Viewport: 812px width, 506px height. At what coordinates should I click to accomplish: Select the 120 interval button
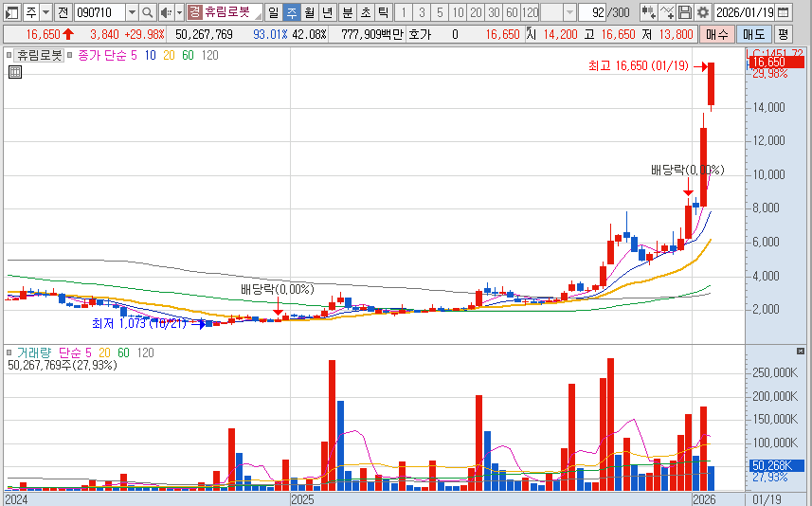(x=531, y=12)
